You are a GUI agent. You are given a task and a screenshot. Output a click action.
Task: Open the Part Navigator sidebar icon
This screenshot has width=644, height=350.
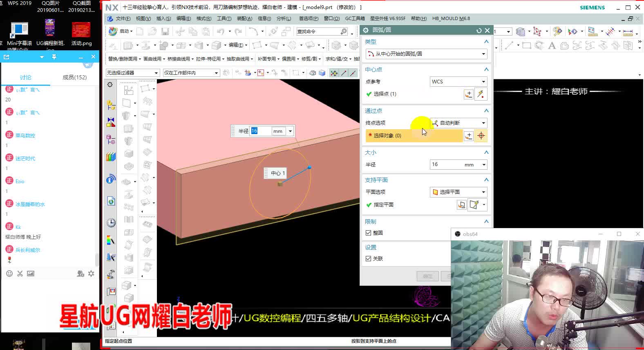coord(111,139)
